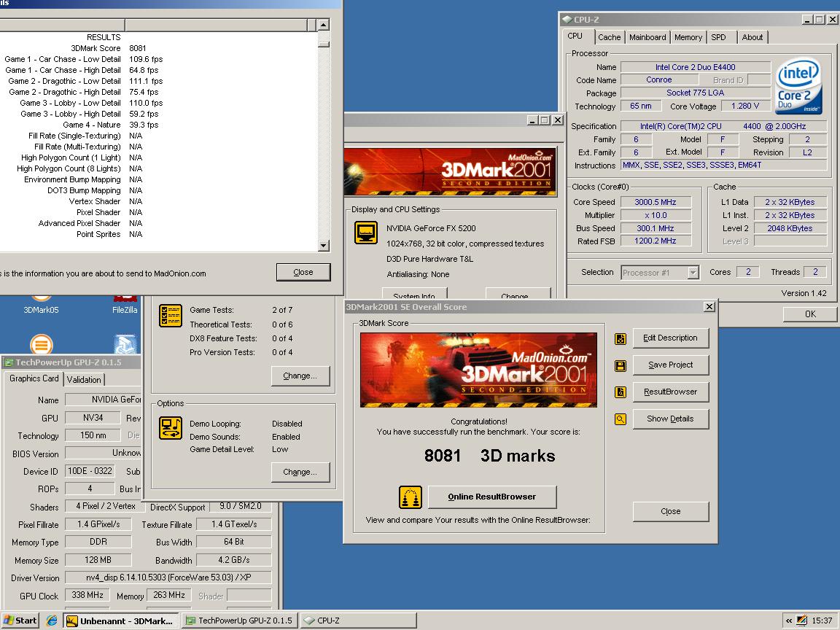
Task: Click the results list scroll up arrow
Action: 323,25
